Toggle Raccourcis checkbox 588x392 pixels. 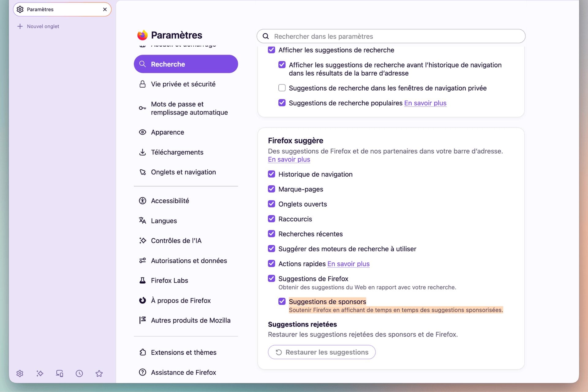[271, 219]
